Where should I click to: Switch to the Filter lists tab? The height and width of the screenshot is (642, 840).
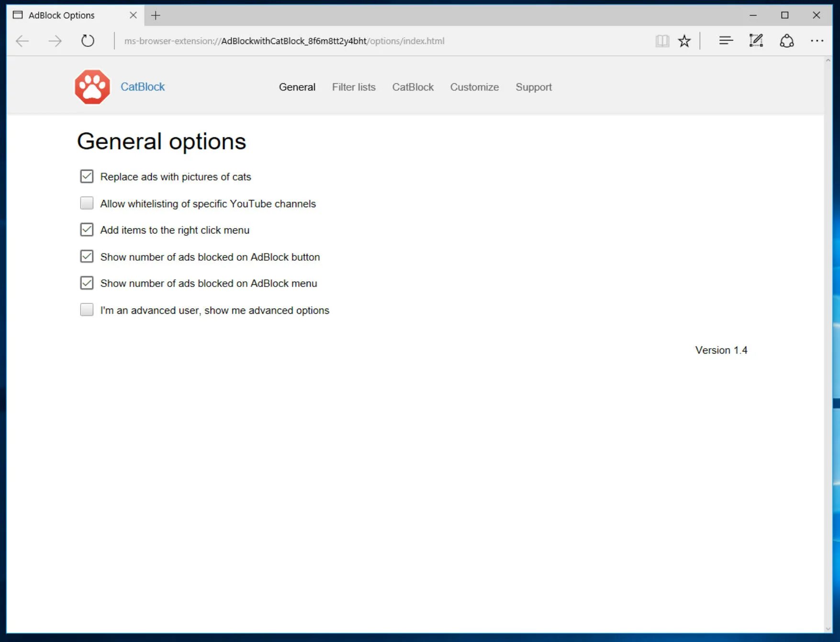click(x=354, y=87)
